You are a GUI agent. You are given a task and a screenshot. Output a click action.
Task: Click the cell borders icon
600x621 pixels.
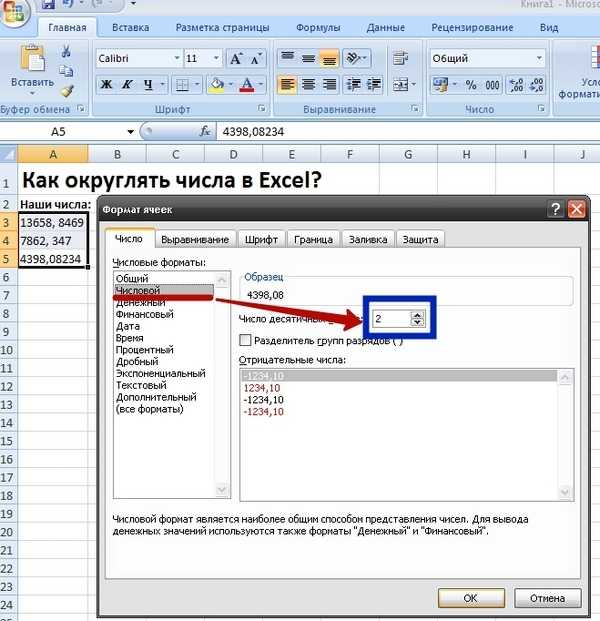[x=182, y=85]
